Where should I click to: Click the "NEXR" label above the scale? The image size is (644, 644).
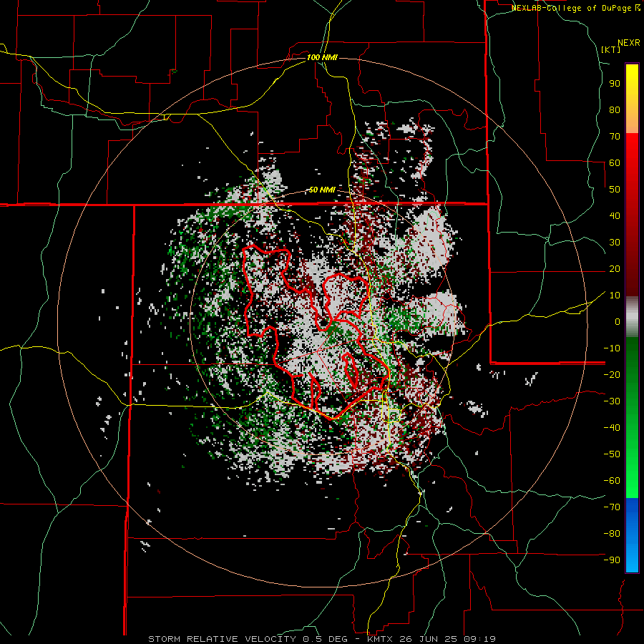click(x=629, y=43)
